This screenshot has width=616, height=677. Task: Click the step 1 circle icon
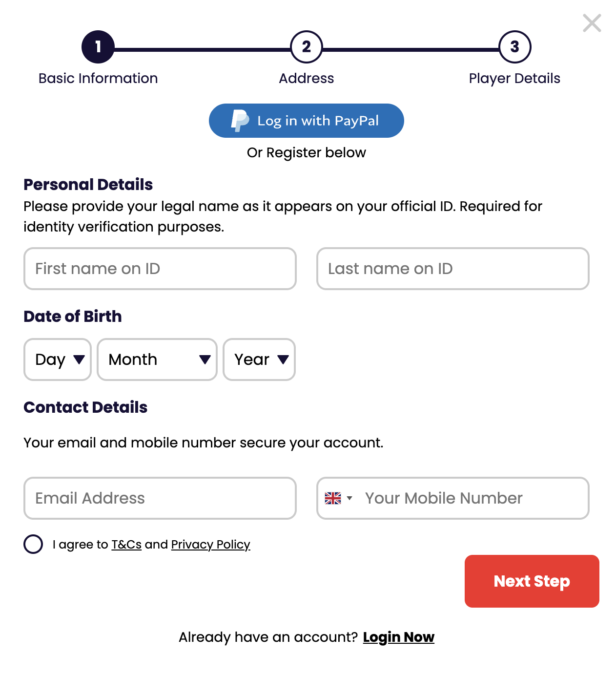pos(98,47)
